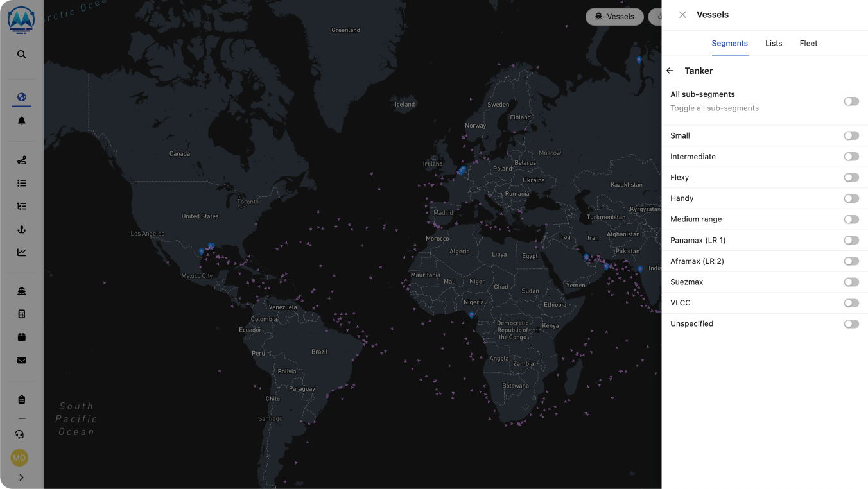The width and height of the screenshot is (868, 489).
Task: Select the vessel ship icon in sidebar
Action: 21,290
